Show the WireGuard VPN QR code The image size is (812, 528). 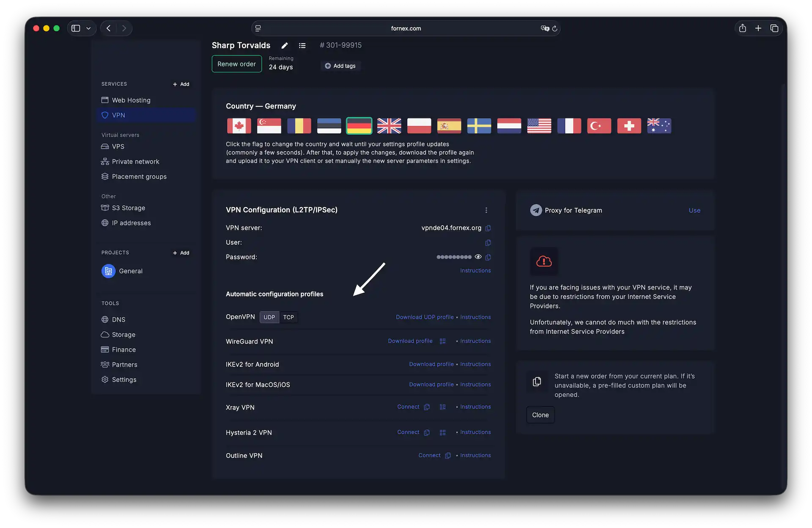(442, 341)
